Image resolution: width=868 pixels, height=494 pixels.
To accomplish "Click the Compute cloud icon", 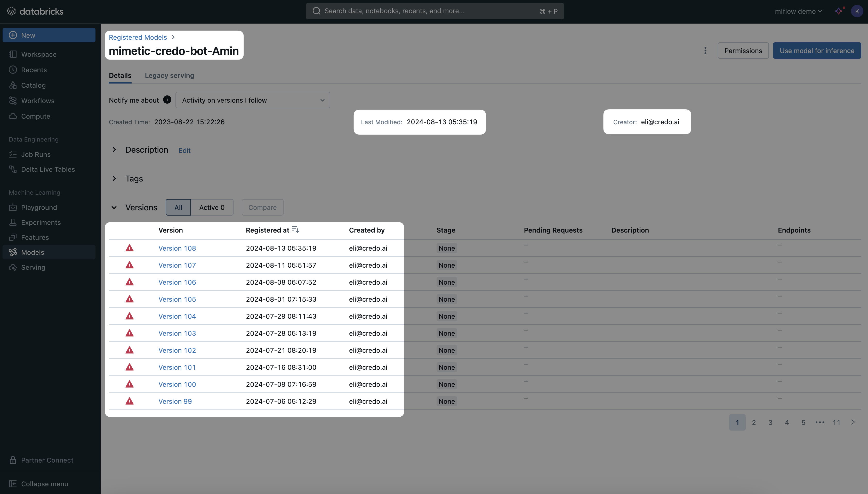I will (13, 116).
